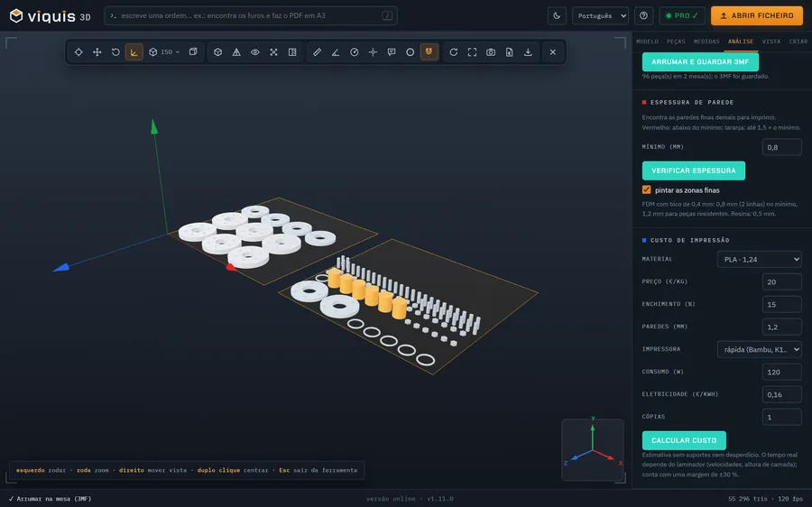Click the ABRIR FICHEIRO button
The width and height of the screenshot is (812, 507).
[x=757, y=15]
